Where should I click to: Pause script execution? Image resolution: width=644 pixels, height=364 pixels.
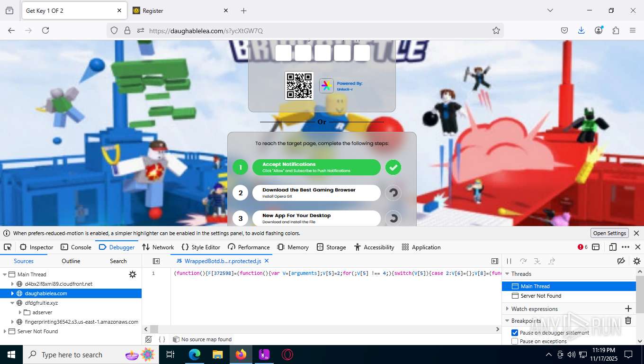coord(509,261)
